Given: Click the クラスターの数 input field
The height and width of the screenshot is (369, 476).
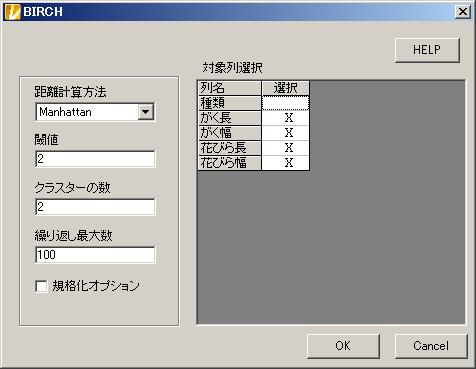Looking at the screenshot, I should pyautogui.click(x=95, y=207).
